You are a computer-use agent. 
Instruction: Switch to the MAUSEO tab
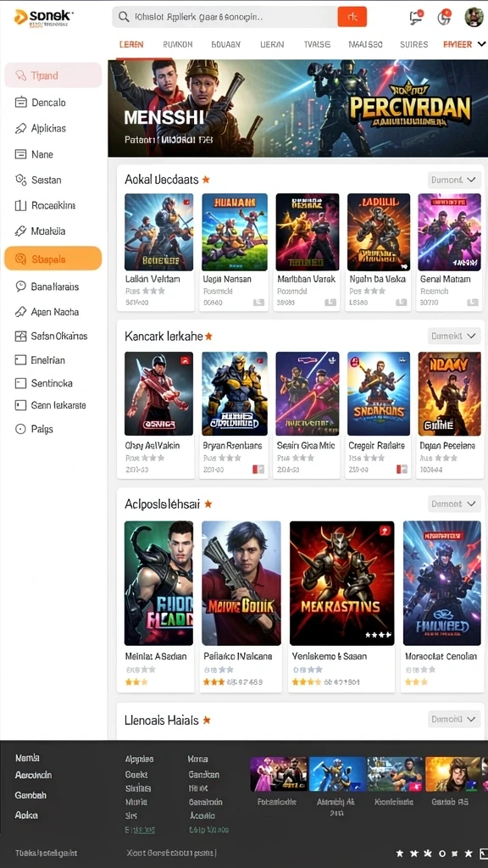pos(365,44)
